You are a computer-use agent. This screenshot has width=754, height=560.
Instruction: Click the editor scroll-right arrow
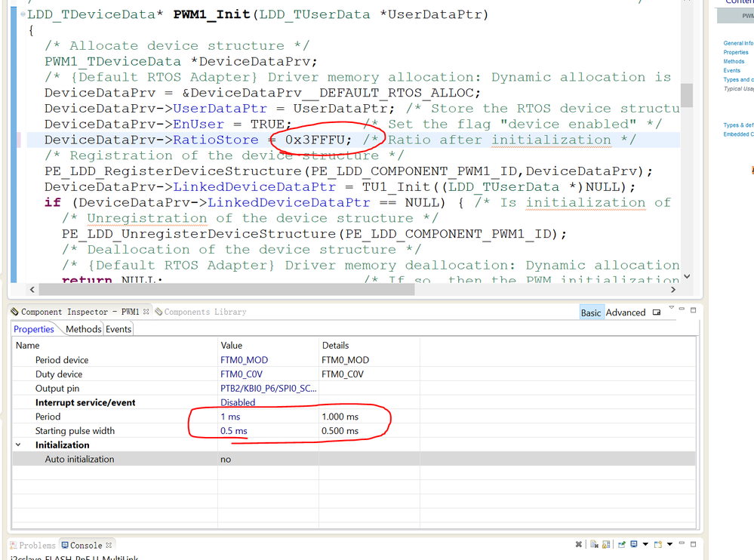pyautogui.click(x=672, y=289)
